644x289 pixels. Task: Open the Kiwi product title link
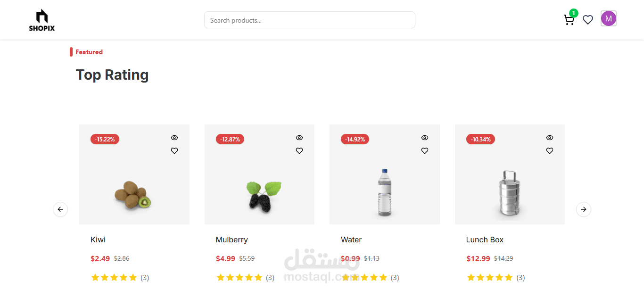tap(98, 239)
